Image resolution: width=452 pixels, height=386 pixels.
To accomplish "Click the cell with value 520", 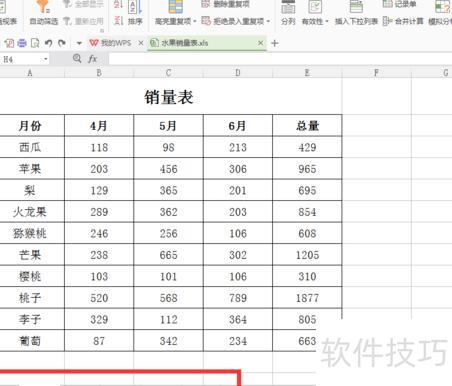I will (99, 298).
